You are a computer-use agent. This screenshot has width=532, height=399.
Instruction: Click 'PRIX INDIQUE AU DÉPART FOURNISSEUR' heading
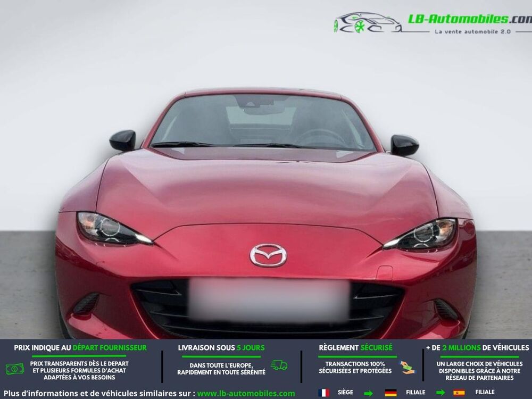[80, 348]
